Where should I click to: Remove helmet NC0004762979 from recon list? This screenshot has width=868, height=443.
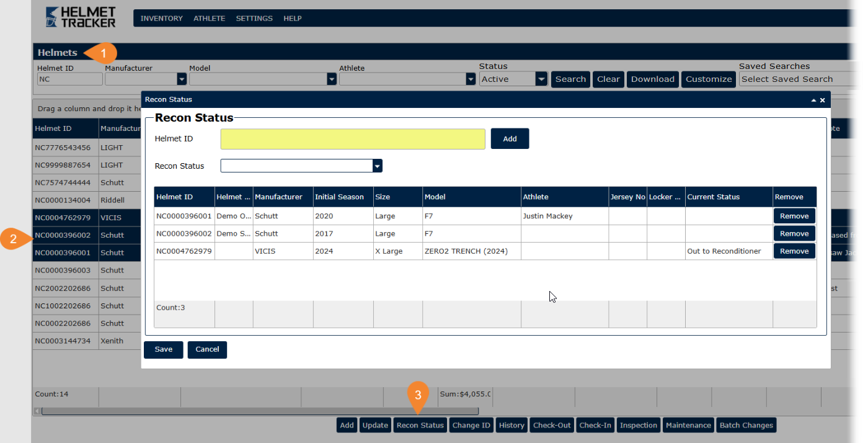click(794, 251)
